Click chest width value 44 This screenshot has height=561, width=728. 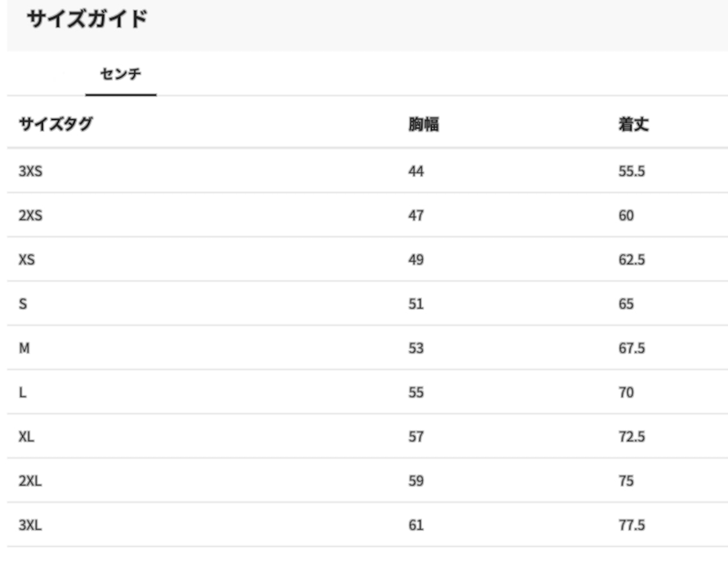pyautogui.click(x=416, y=171)
